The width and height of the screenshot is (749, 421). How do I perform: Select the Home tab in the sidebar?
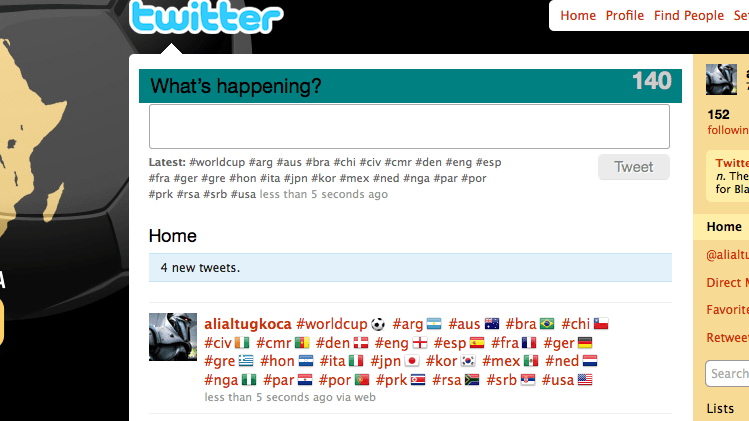[x=724, y=227]
